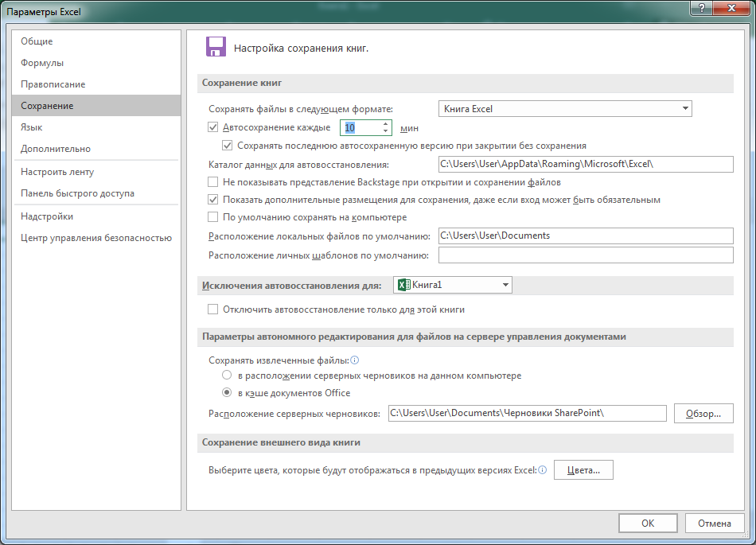Viewport: 756px width, 545px height.
Task: Close the Параметры Excel dialog
Action: pos(732,8)
